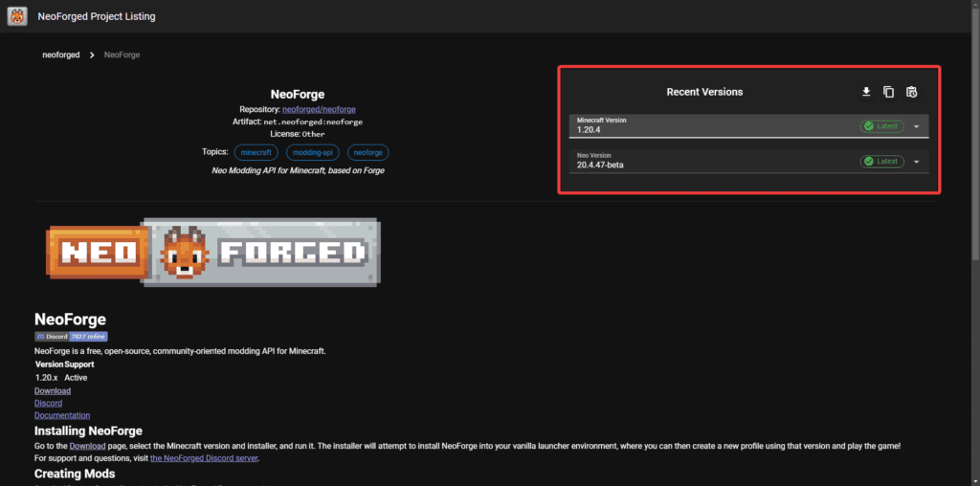This screenshot has height=486, width=980.
Task: Open the Minecraft Version 1.20.4 dropdown
Action: 708,126
